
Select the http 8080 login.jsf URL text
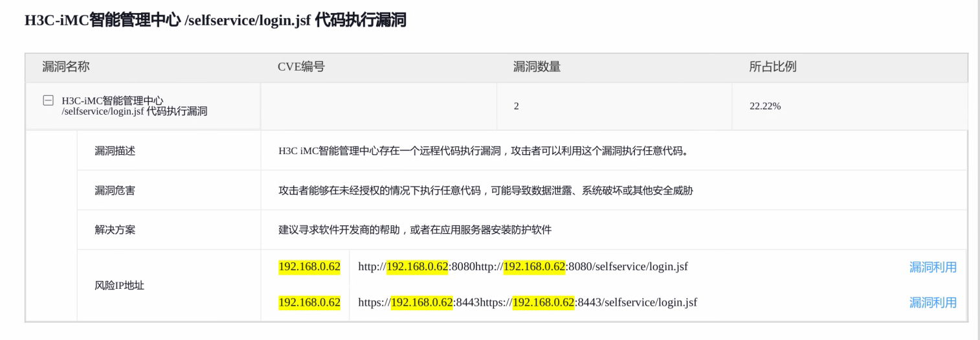[x=523, y=267]
